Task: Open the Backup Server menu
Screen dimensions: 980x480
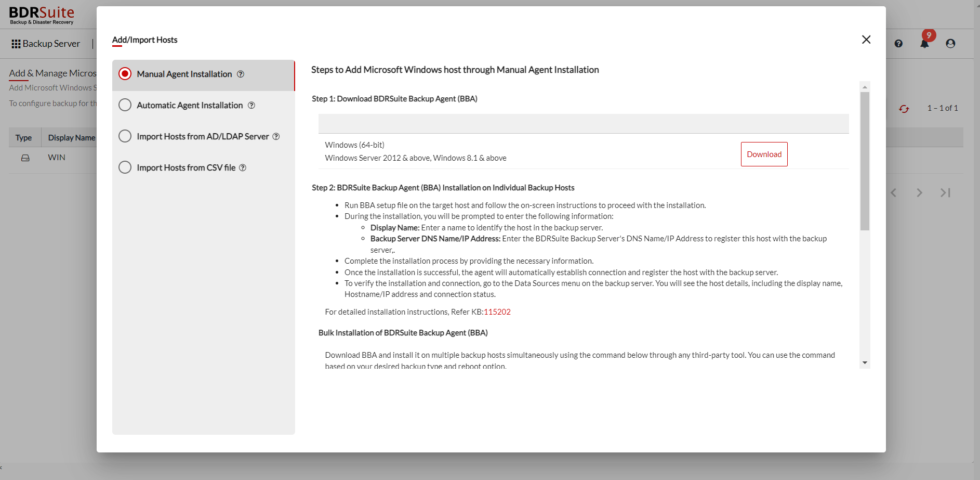Action: click(51, 44)
